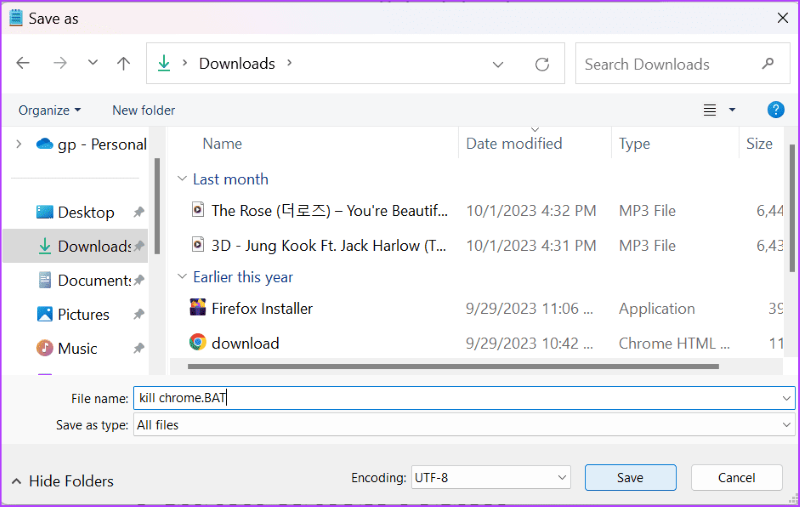
Task: Collapse panel with Hide Folders
Action: tap(63, 481)
